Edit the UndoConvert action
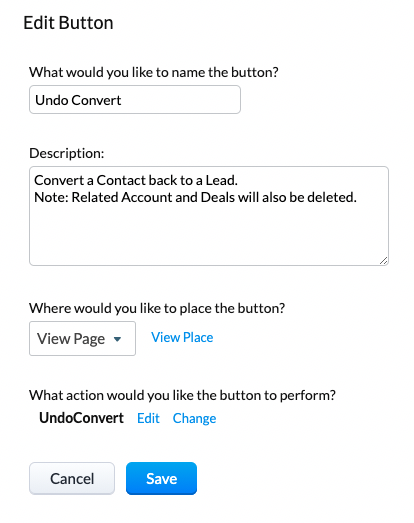414x523 pixels. [x=148, y=418]
